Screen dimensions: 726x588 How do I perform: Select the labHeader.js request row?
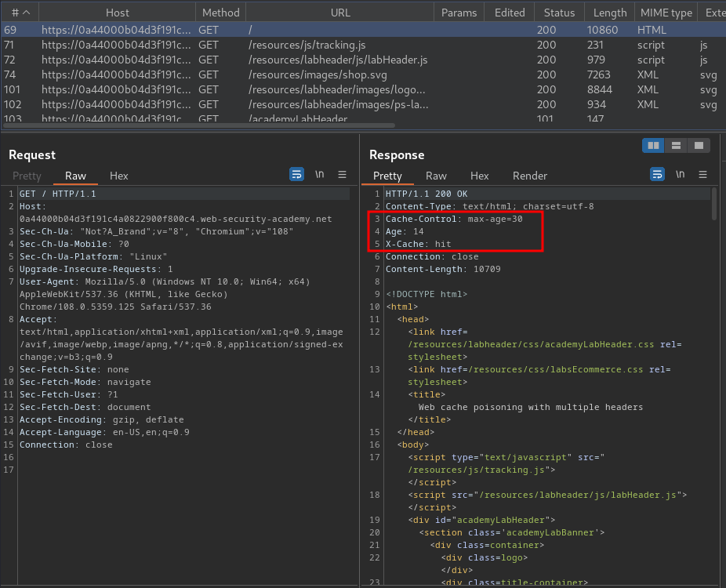363,60
